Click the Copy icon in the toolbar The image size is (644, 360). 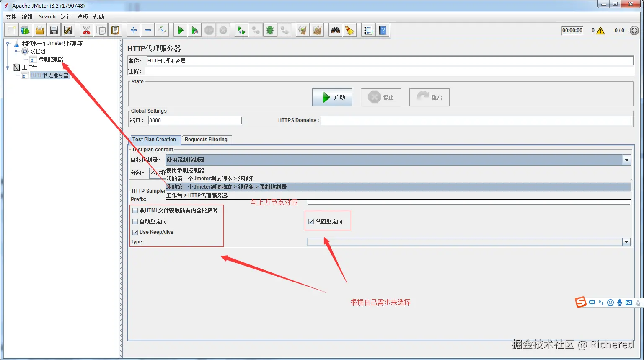pos(101,30)
